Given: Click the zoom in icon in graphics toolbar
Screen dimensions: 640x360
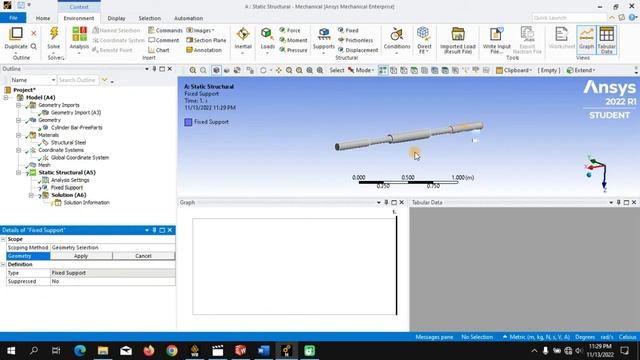Looking at the screenshot, I should point(193,70).
